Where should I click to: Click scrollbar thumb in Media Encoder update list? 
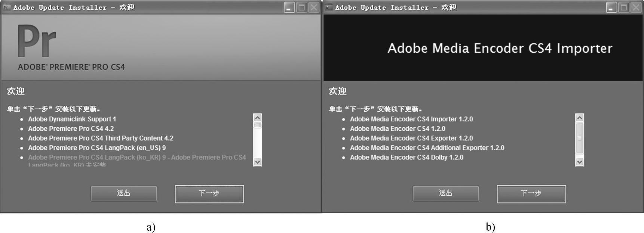579,138
